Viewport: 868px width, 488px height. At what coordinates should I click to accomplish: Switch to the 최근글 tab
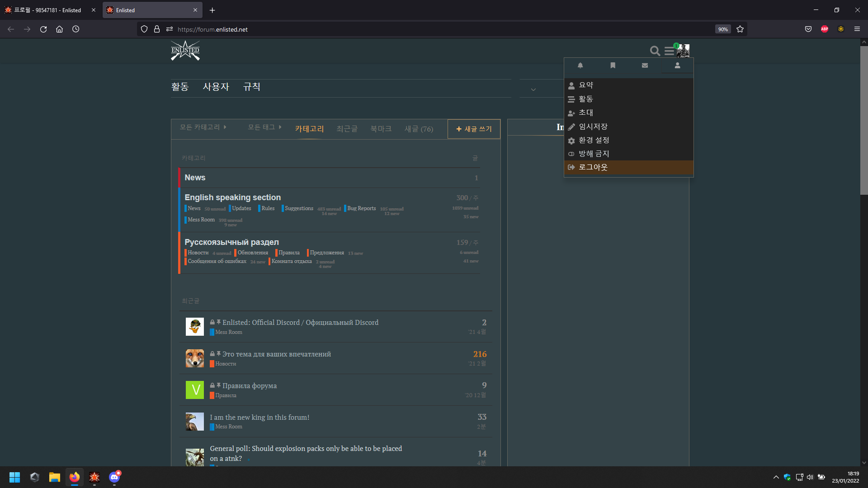point(347,129)
